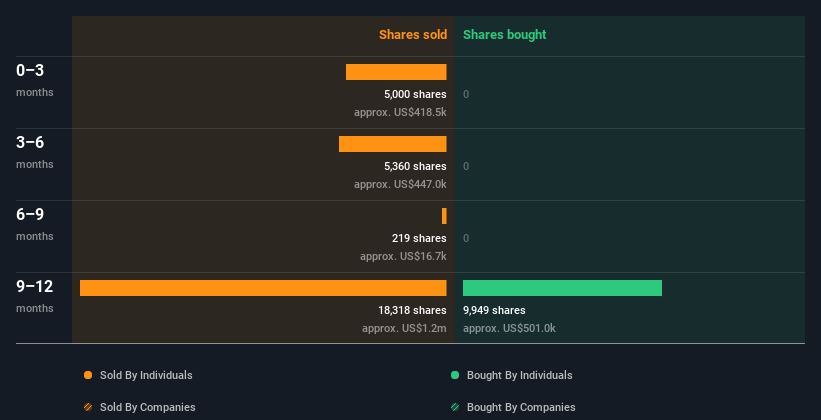The height and width of the screenshot is (420, 821).
Task: Click the orange Sold By Individuals legend dot
Action: point(88,375)
